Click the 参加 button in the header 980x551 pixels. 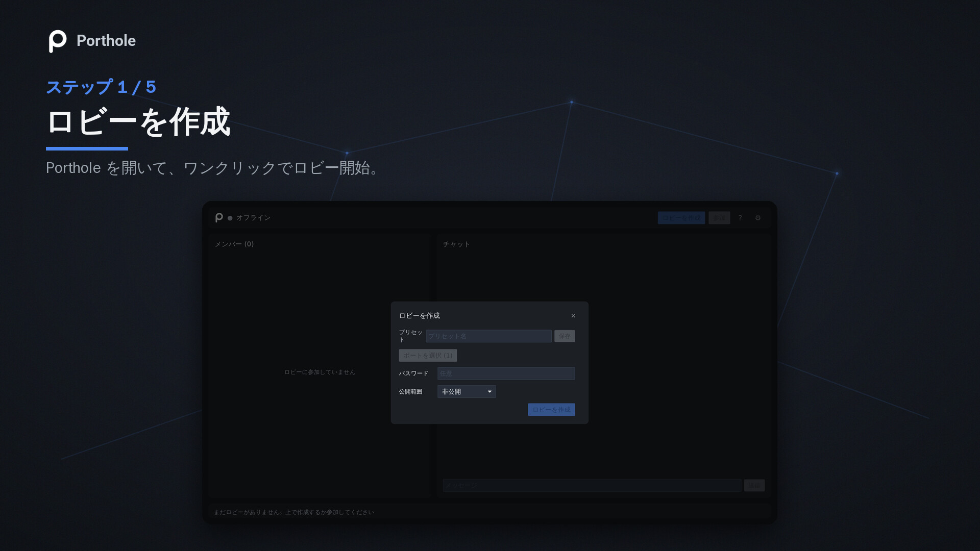(x=719, y=218)
